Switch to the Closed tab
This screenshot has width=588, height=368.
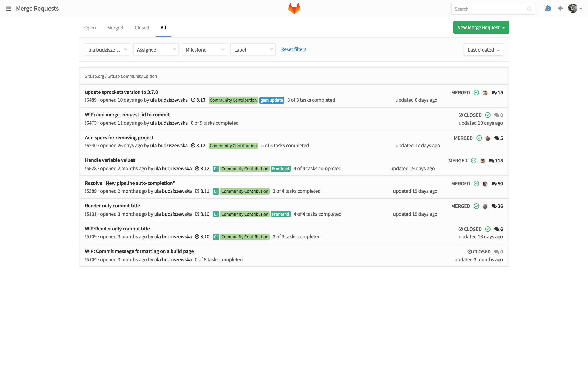pos(142,28)
